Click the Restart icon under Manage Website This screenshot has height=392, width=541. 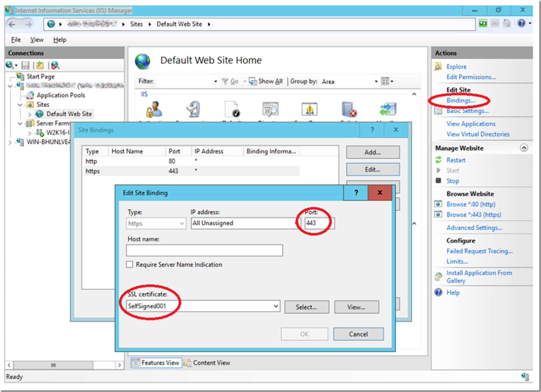438,160
